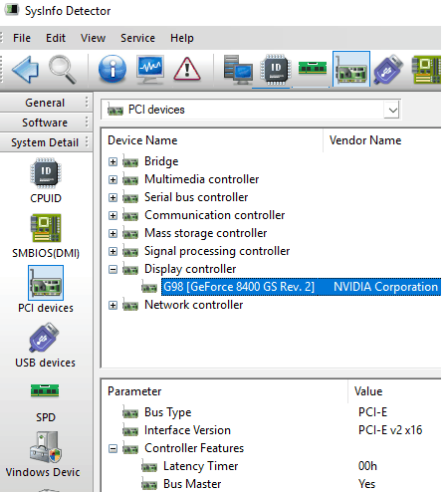Click the 'Multimedia controller' label
This screenshot has width=448, height=492.
[201, 179]
